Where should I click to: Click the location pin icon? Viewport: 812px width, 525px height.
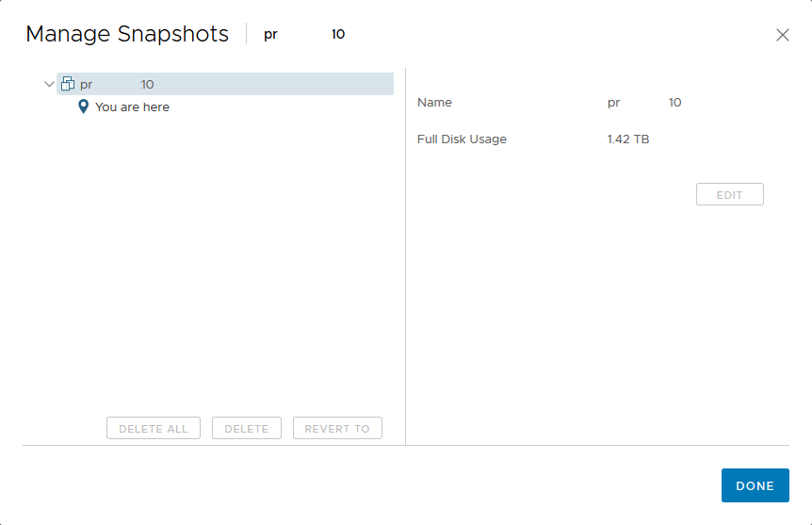tap(84, 107)
